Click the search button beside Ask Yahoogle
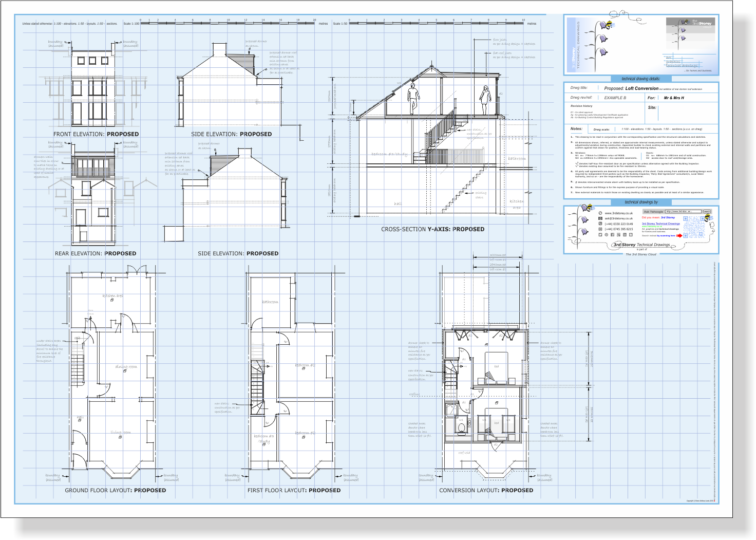Image resolution: width=756 pixels, height=540 pixels. (707, 212)
